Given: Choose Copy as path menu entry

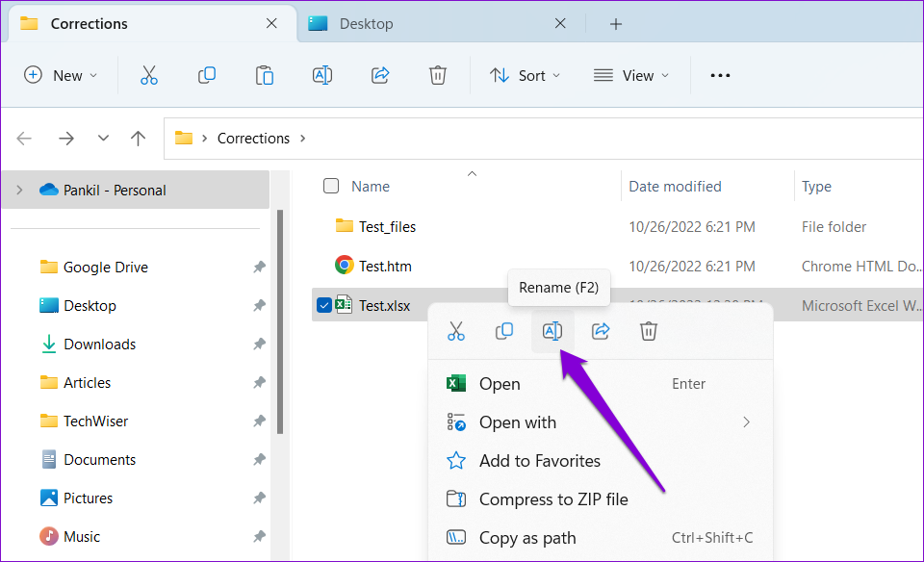Looking at the screenshot, I should (x=600, y=538).
